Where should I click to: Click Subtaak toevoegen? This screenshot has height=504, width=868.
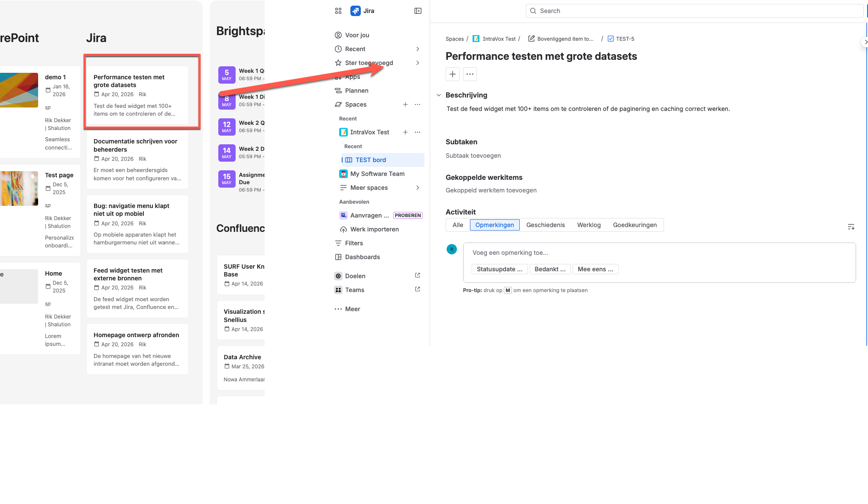[473, 156]
